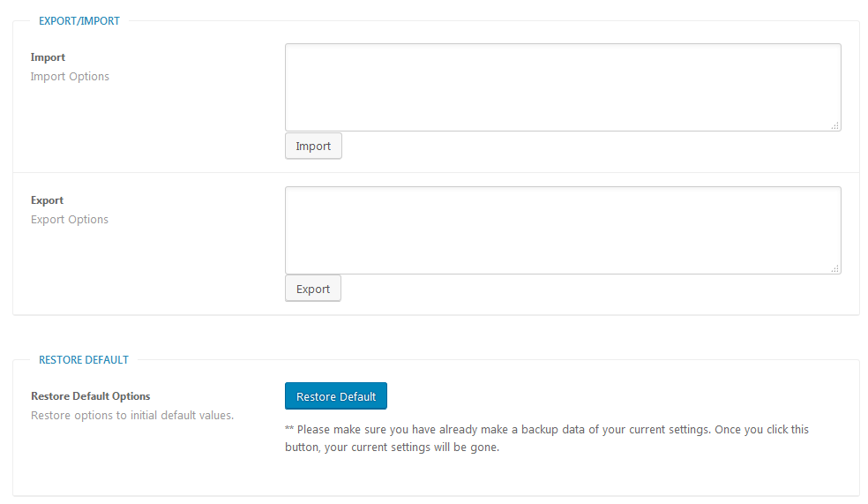Select the RESTORE DEFAULT section heading
Viewport: 868px width, 504px height.
pyautogui.click(x=84, y=360)
